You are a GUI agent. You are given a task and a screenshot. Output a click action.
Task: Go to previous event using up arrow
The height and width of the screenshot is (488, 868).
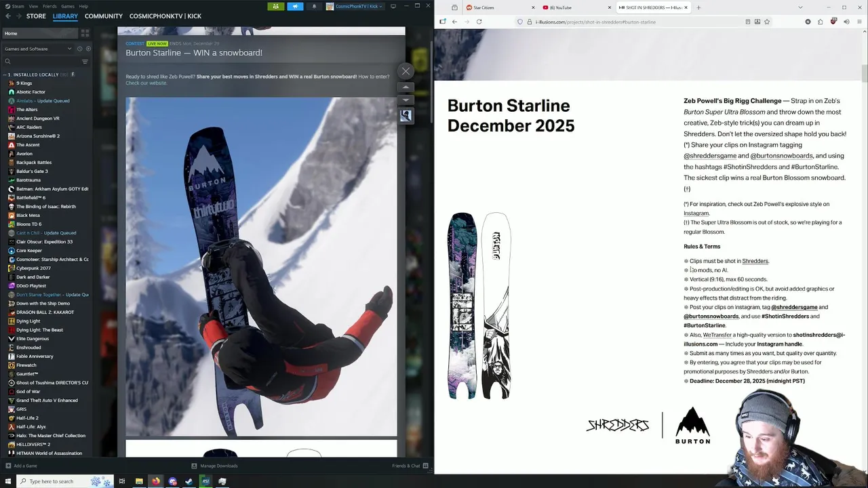point(406,87)
